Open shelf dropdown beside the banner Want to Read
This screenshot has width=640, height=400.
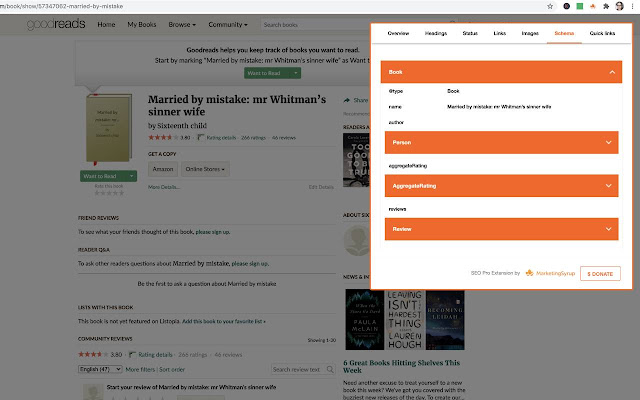coord(296,73)
